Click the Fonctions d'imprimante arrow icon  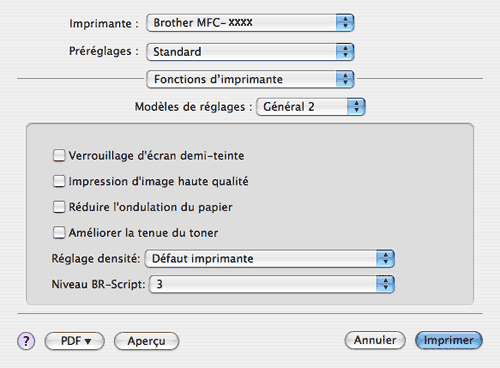[x=345, y=79]
